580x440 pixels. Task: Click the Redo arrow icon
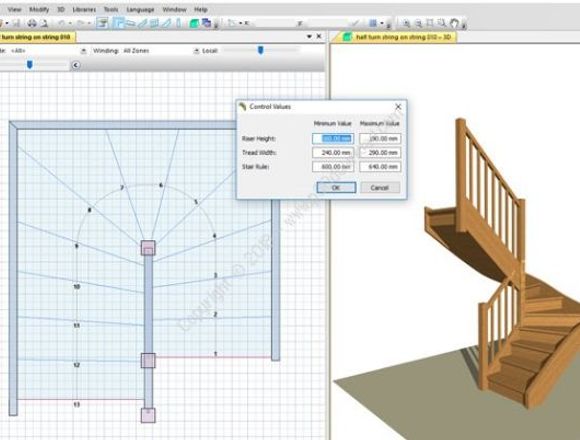pyautogui.click(x=81, y=23)
